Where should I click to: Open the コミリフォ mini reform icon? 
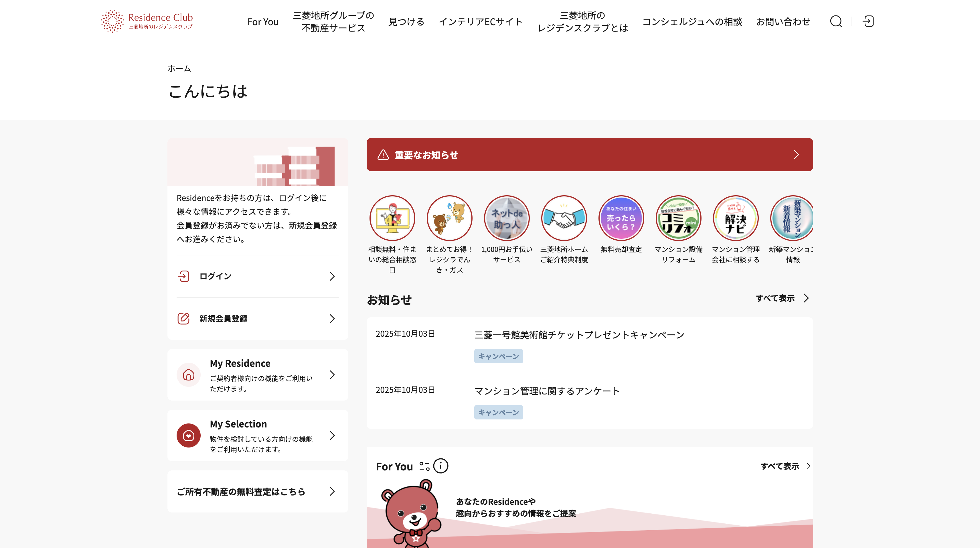tap(678, 218)
